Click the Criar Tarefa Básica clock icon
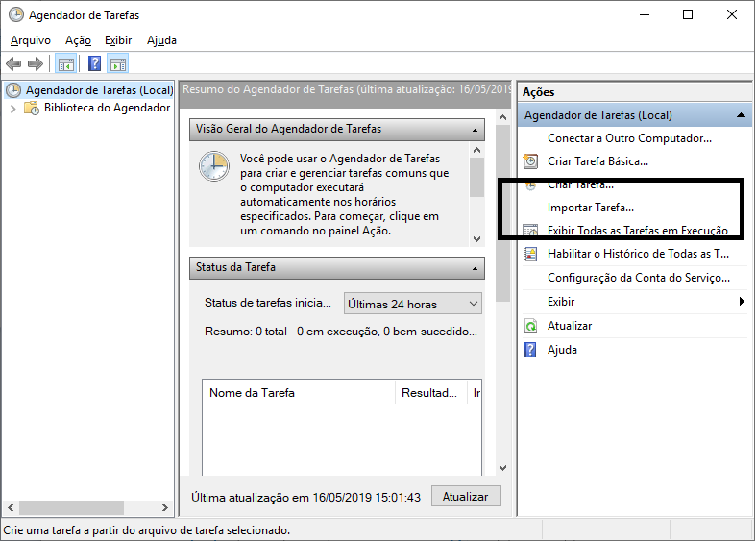 click(530, 161)
